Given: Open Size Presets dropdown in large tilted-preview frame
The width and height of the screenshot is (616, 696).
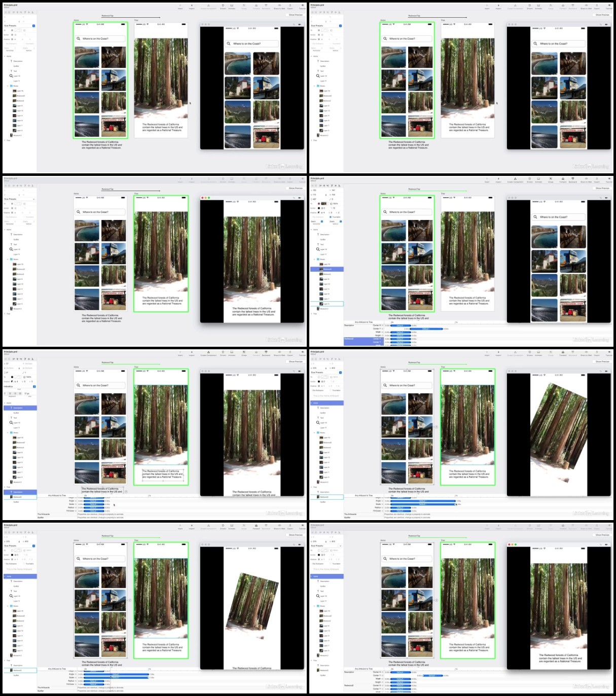Looking at the screenshot, I should click(x=326, y=372).
